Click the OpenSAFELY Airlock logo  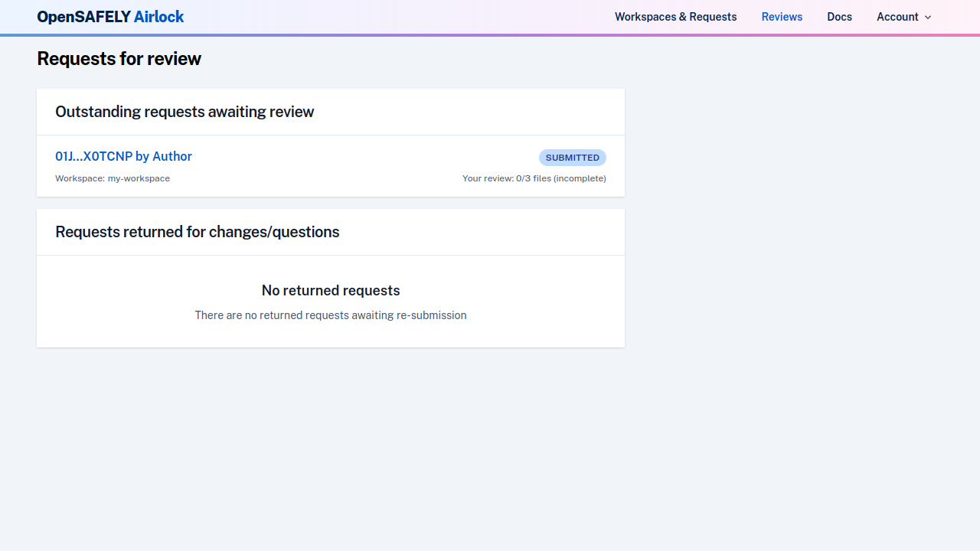(109, 16)
